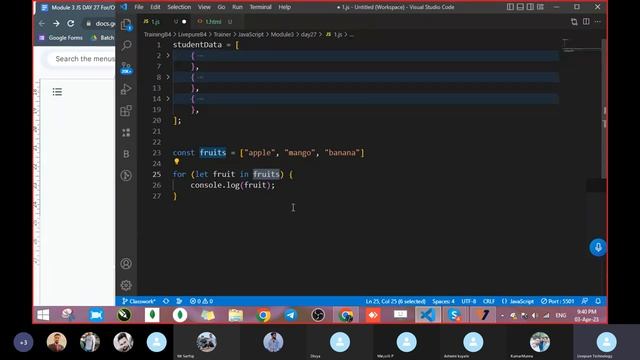Open the editor More Actions ellipsis
This screenshot has width=640, height=360.
(598, 21)
